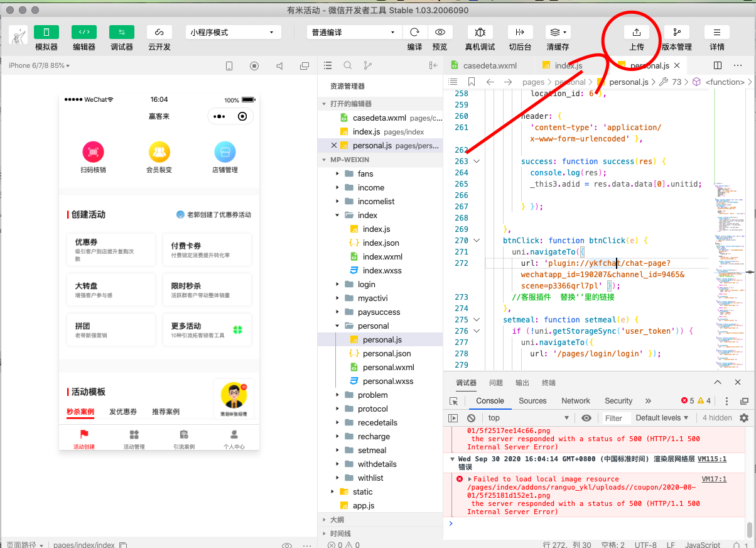Viewport: 756px width, 548px height.
Task: Toggle the 编辑器 editor panel button
Action: click(84, 32)
